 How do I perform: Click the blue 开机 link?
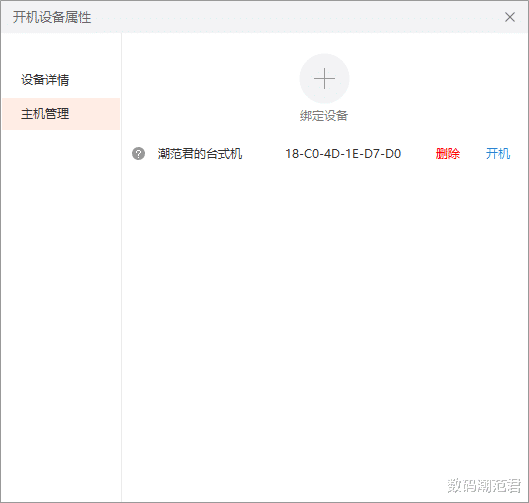click(x=498, y=154)
